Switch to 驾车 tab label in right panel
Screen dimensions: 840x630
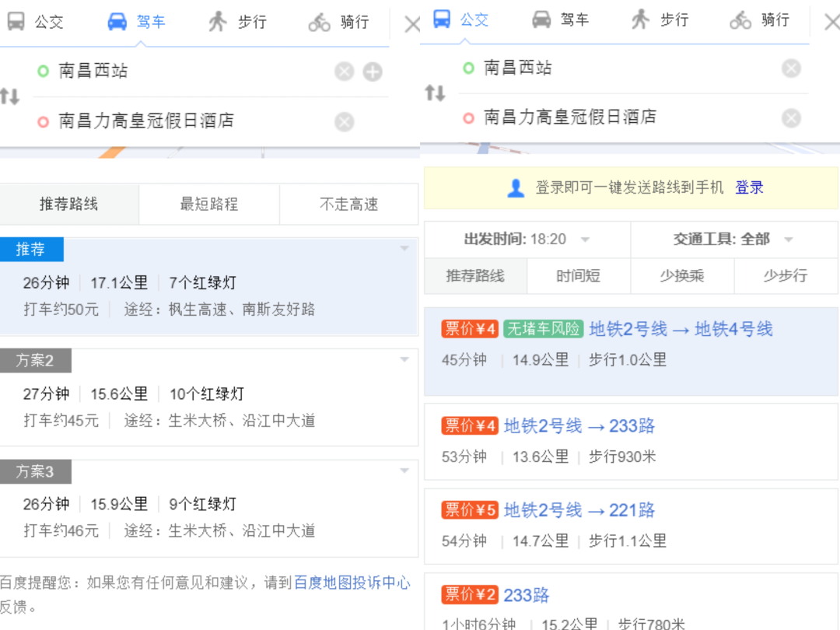tap(575, 19)
